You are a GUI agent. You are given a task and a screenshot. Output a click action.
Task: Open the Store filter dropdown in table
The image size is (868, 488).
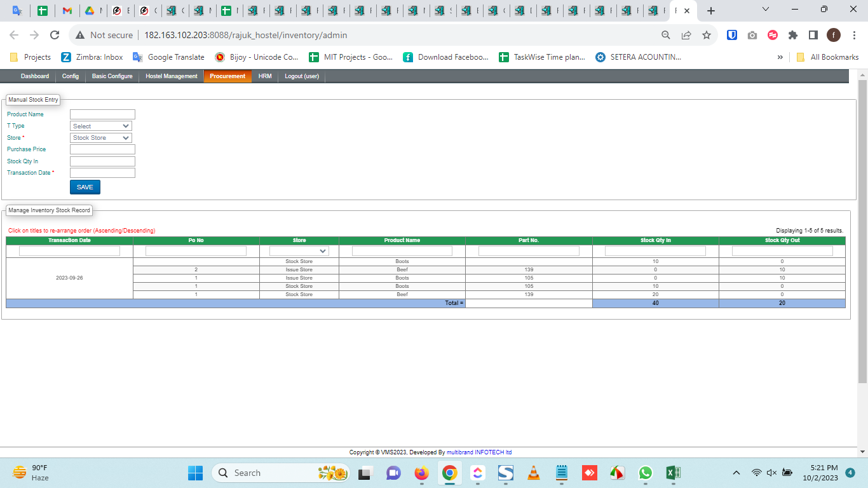pyautogui.click(x=299, y=251)
